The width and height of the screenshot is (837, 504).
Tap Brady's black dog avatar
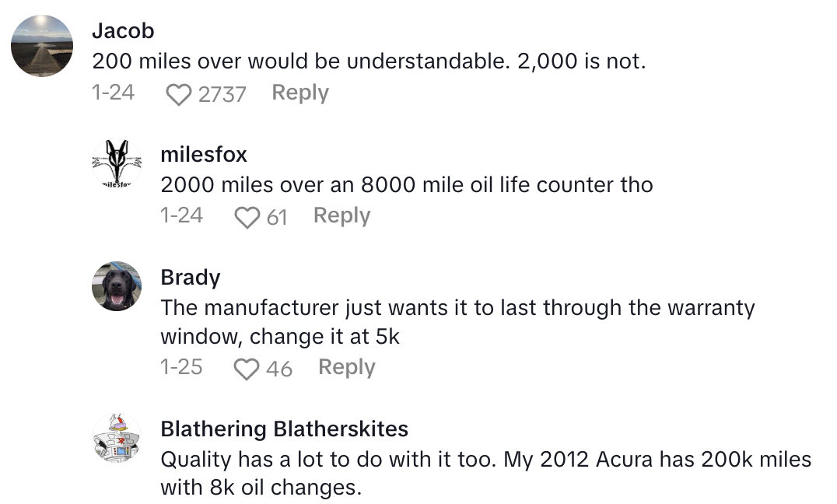click(x=117, y=286)
